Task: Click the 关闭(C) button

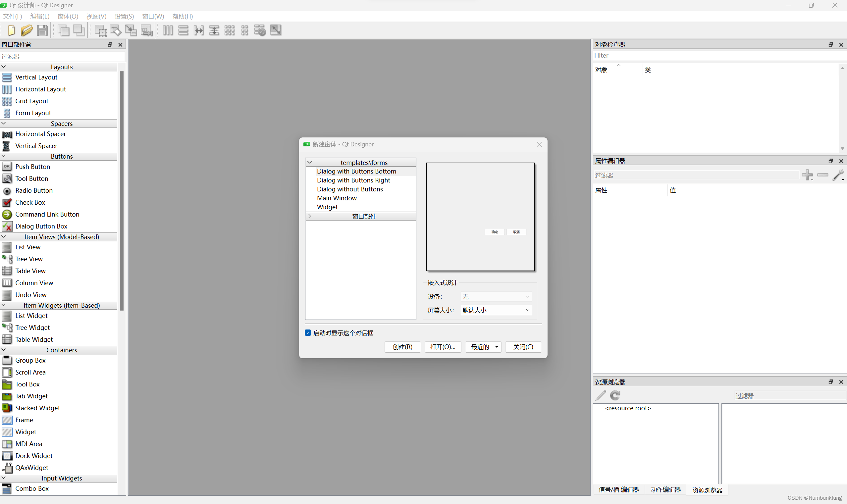Action: tap(523, 347)
